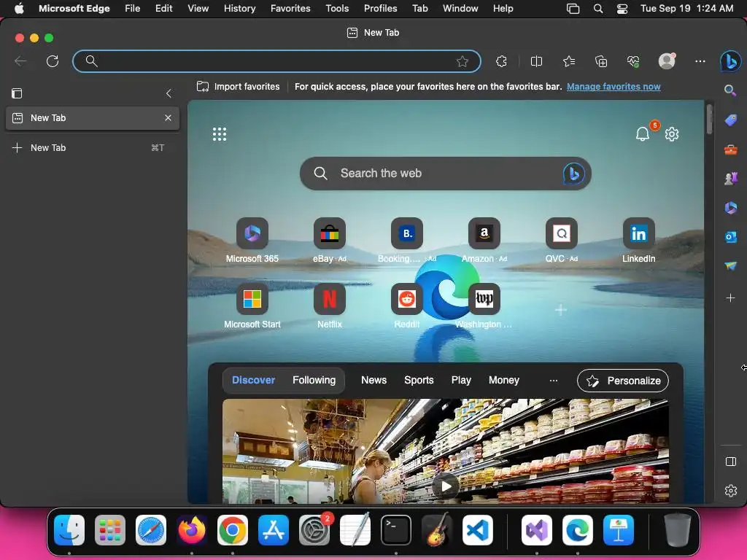Open the Favorites menu in the menu bar

coord(290,9)
